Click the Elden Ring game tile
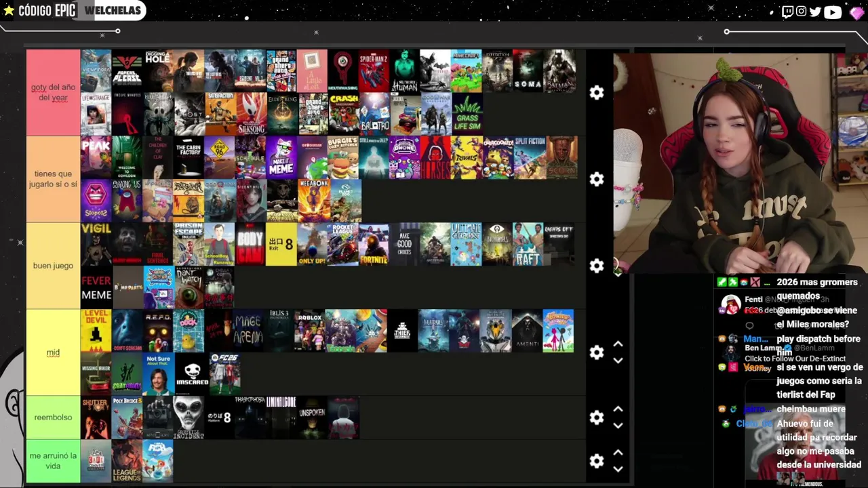 tap(282, 114)
